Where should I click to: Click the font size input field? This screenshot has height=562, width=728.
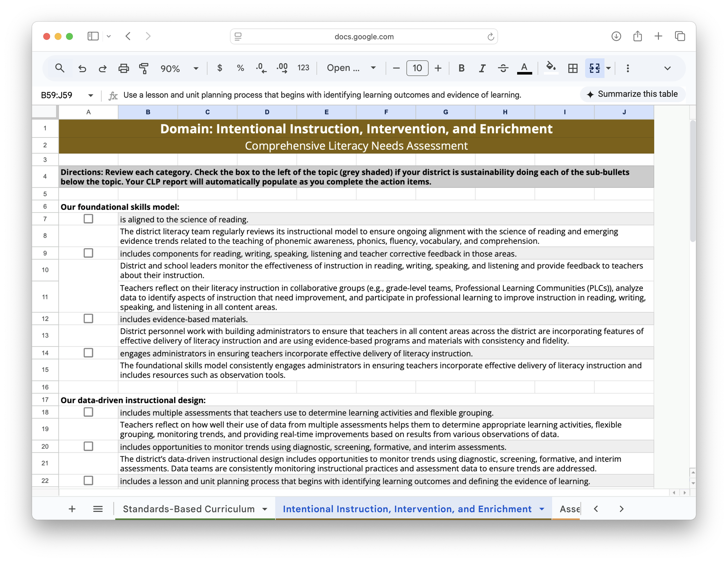pos(417,68)
